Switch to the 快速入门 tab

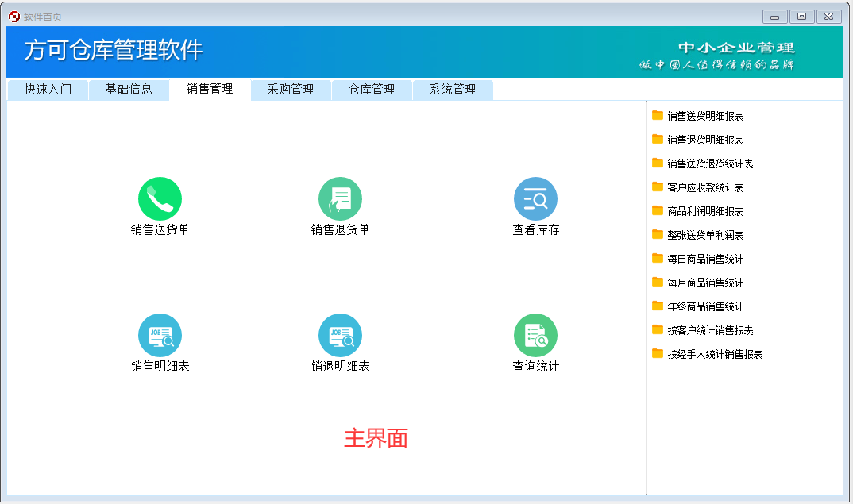pos(48,90)
